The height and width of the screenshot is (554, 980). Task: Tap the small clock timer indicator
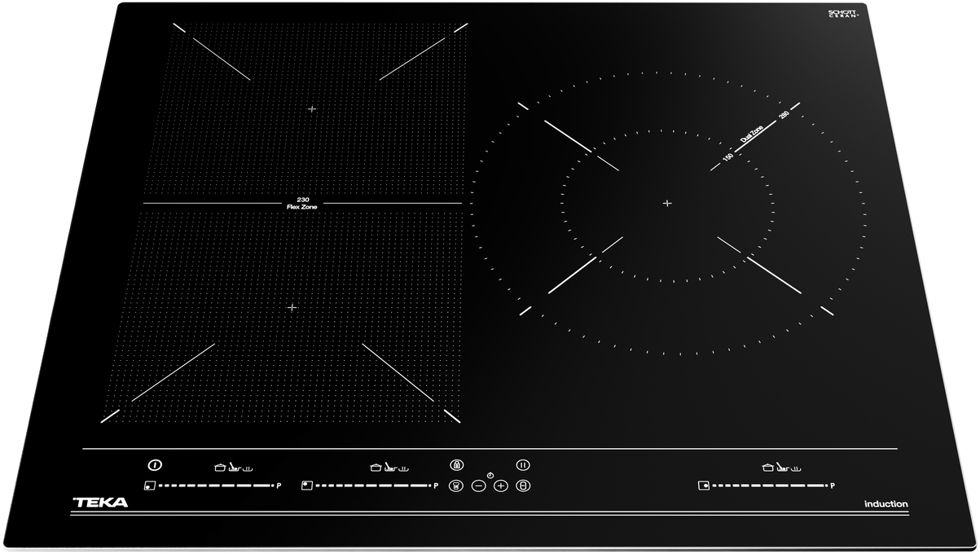[x=490, y=475]
